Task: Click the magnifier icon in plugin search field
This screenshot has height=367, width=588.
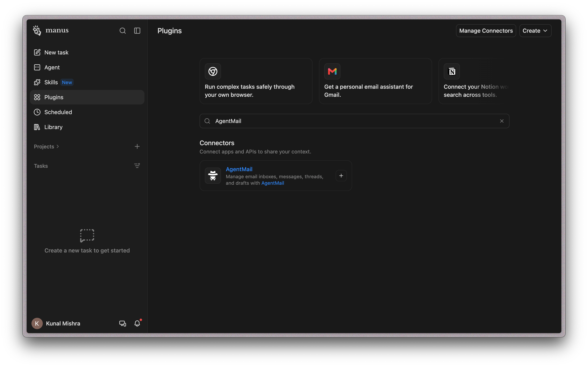Action: coord(207,121)
